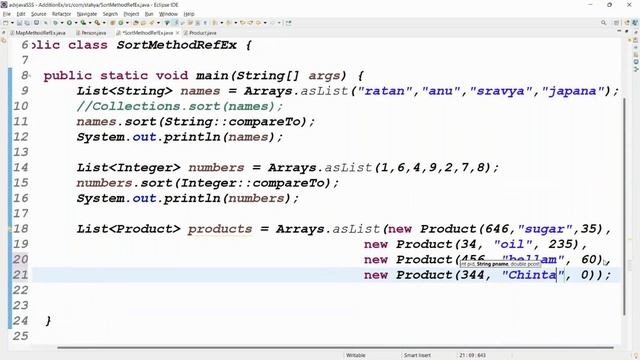Click the Back navigation arrow icon
The width and height of the screenshot is (640, 360).
(x=258, y=23)
